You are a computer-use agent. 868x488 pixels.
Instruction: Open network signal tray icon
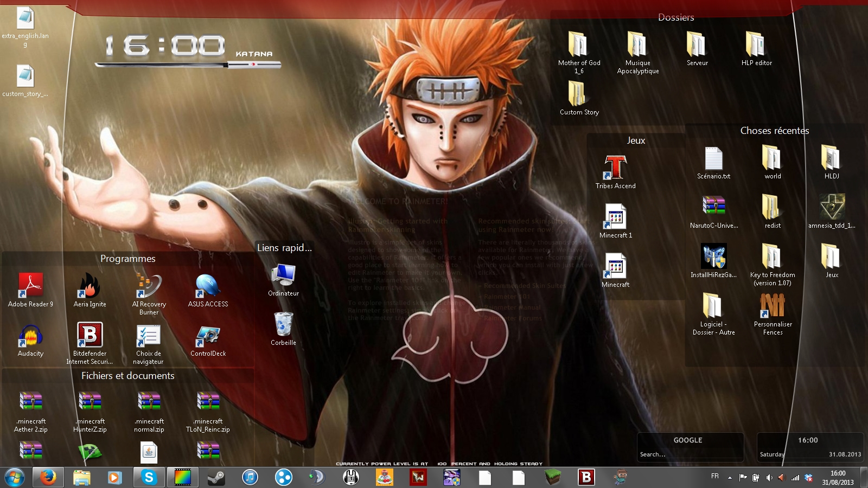[x=795, y=478]
